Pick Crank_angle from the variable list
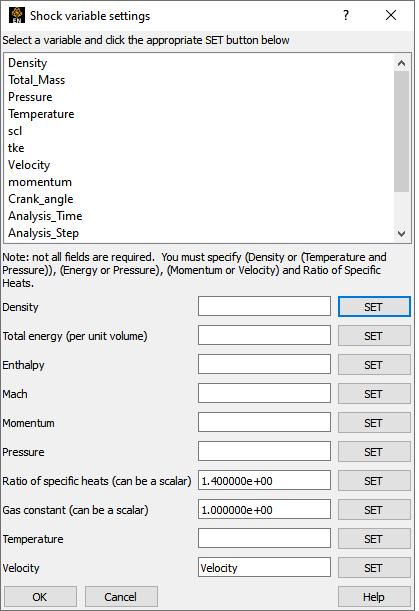This screenshot has width=419, height=611. click(41, 199)
